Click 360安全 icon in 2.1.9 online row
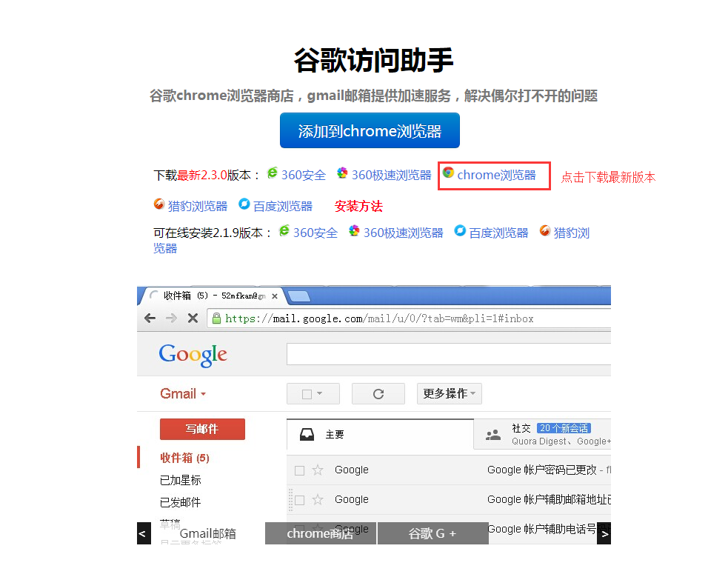This screenshot has width=728, height=577. tap(284, 230)
